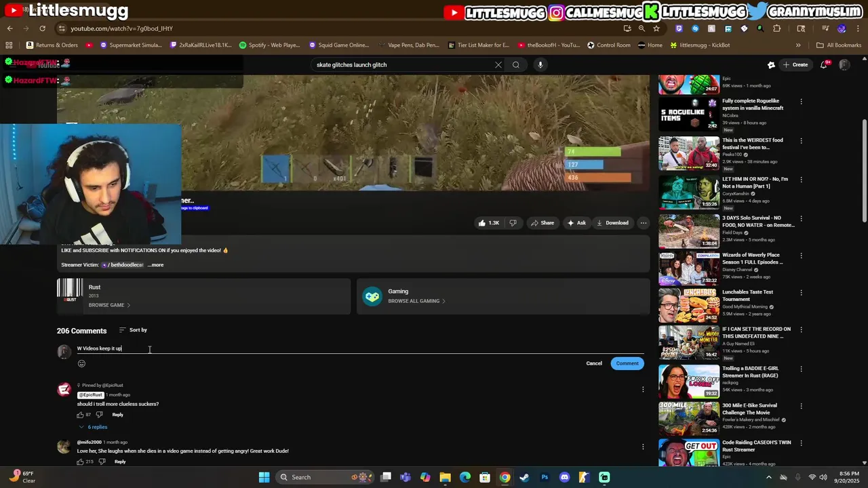This screenshot has width=868, height=488.
Task: Expand the 6 replies thread
Action: [94, 427]
